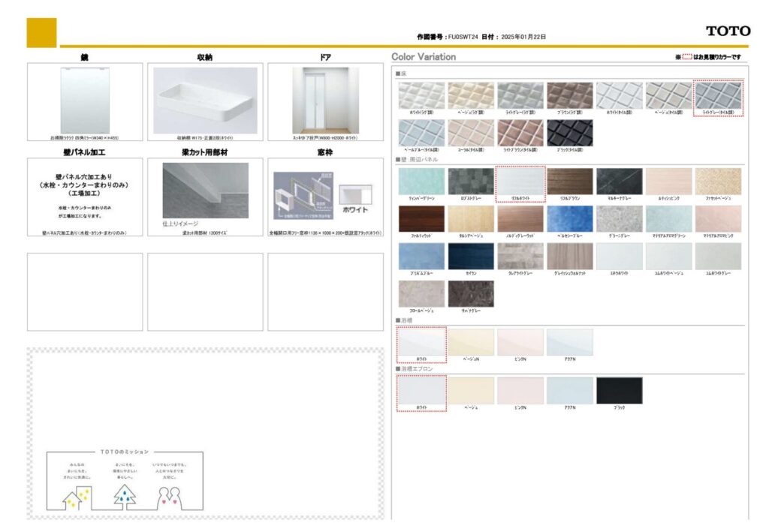This screenshot has width=769, height=532.
Task: Select the pink bathtub (浴槽) swatch
Action: pyautogui.click(x=520, y=342)
